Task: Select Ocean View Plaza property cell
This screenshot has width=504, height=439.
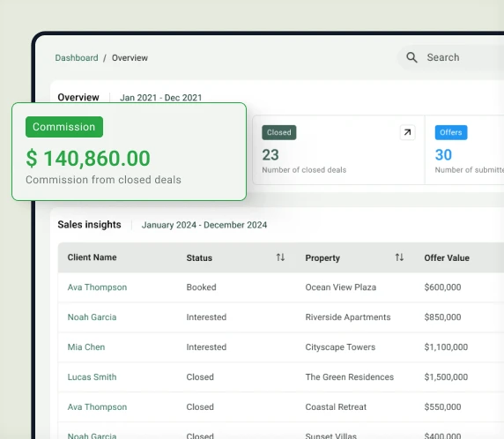Action: (341, 287)
